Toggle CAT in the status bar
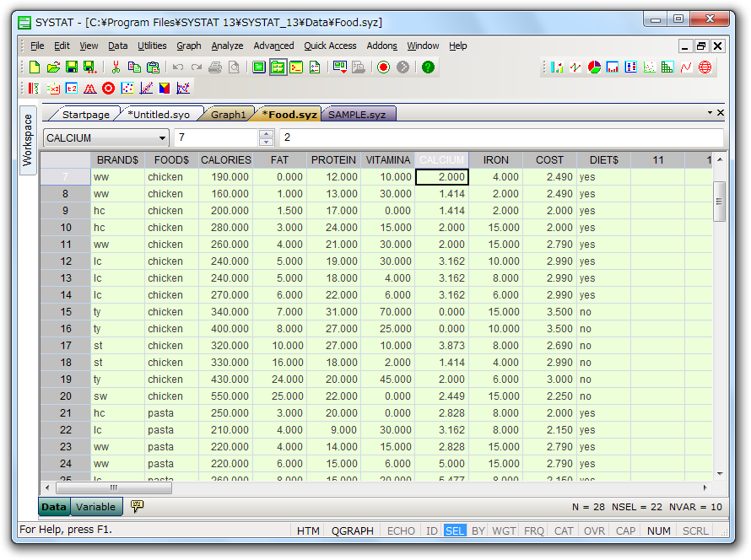Screen dimensions: 751x560 pos(564,530)
